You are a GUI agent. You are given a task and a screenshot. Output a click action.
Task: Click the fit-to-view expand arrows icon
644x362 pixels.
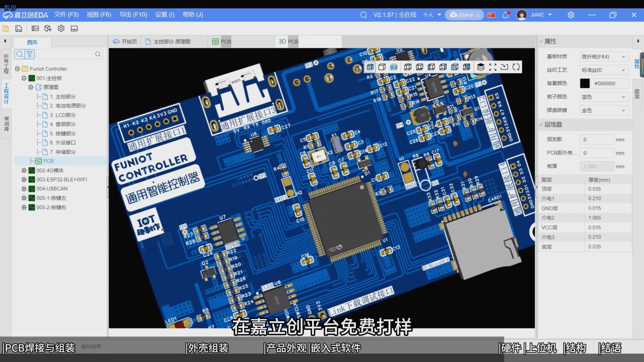(493, 67)
